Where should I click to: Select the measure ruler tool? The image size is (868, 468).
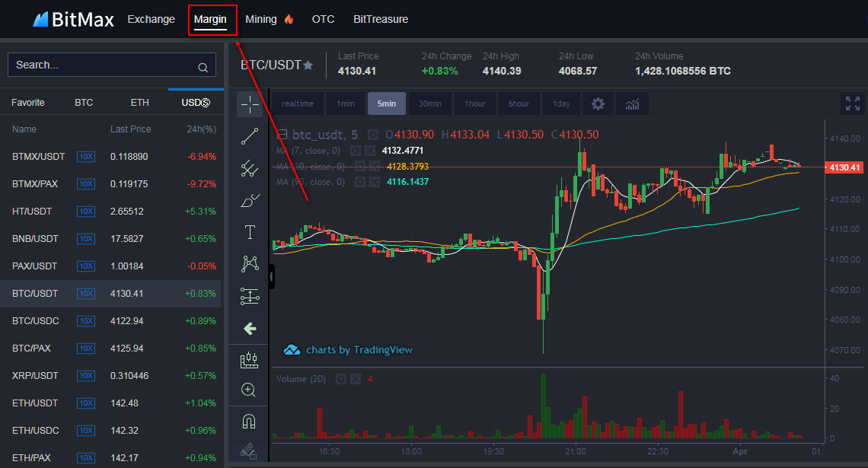pos(249,360)
